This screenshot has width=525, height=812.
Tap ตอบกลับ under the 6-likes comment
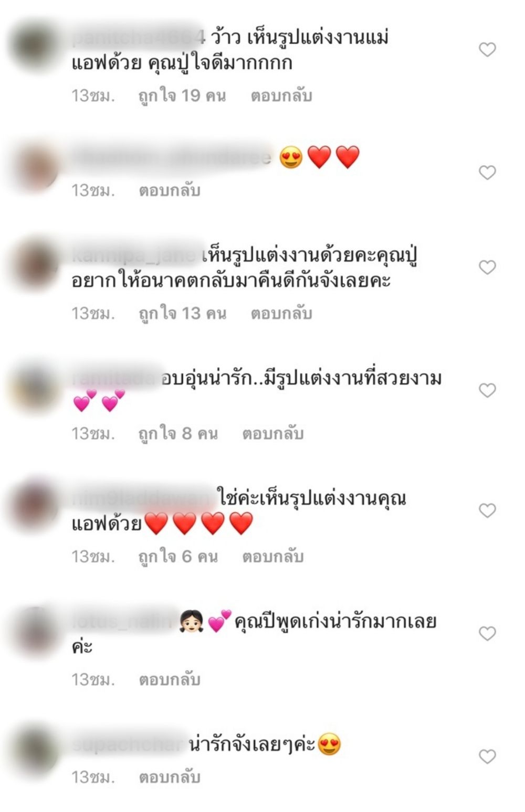click(273, 557)
